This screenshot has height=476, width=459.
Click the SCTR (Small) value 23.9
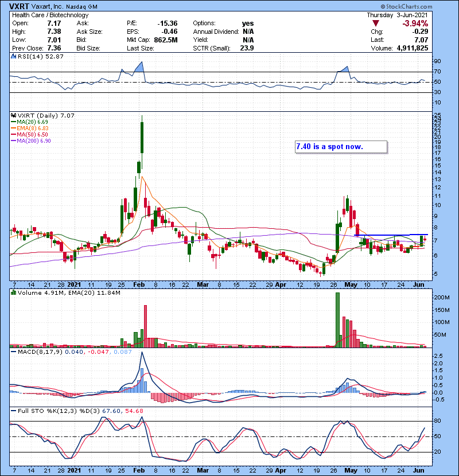point(247,48)
